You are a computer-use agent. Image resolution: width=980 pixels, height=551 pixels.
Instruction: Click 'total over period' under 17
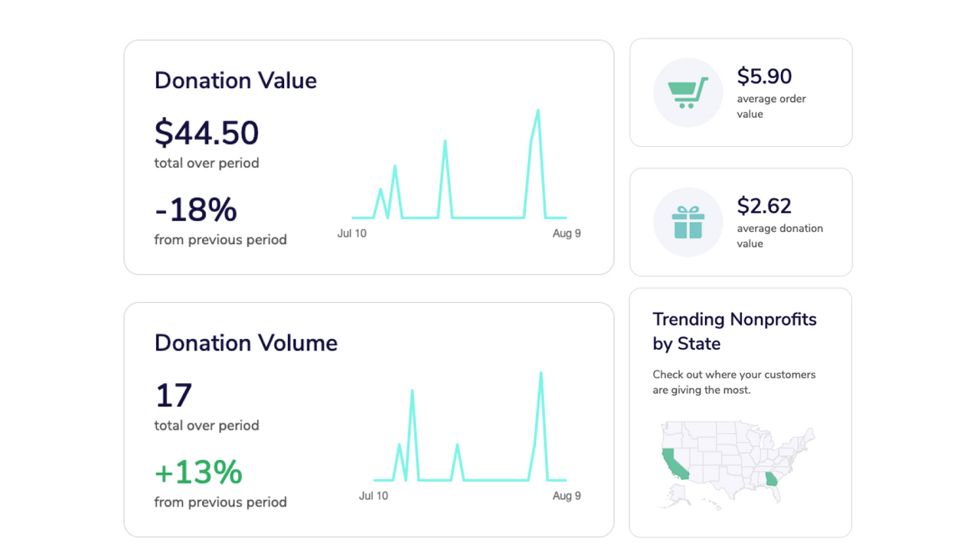point(207,425)
